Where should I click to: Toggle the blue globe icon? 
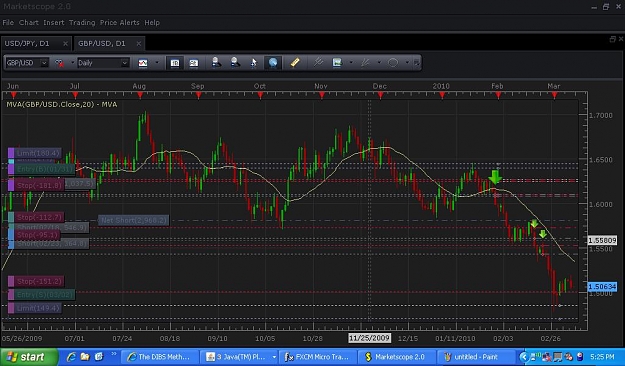tap(273, 63)
